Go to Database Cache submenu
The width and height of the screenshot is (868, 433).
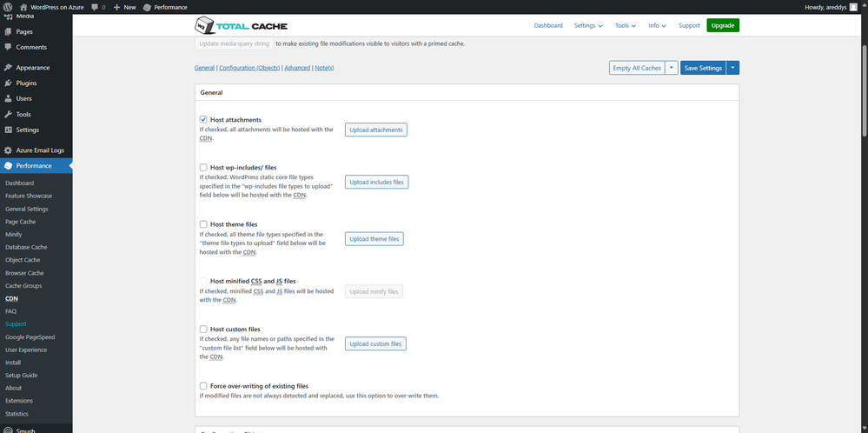26,247
